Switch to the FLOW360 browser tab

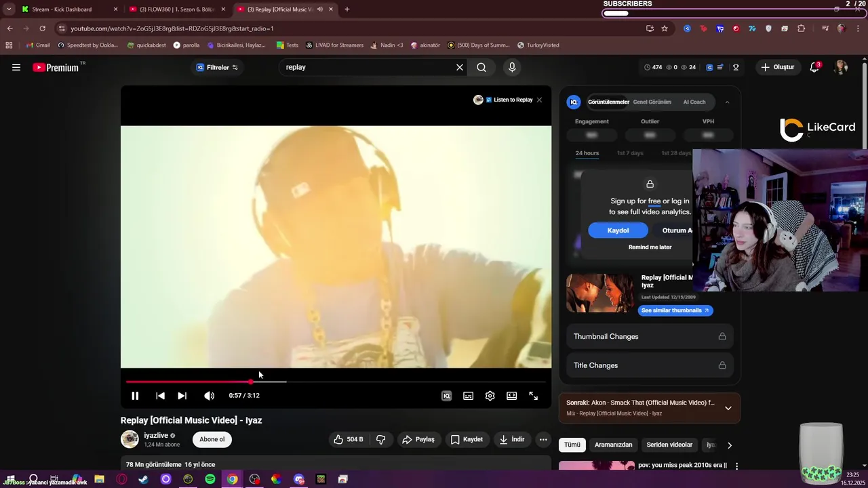point(177,9)
